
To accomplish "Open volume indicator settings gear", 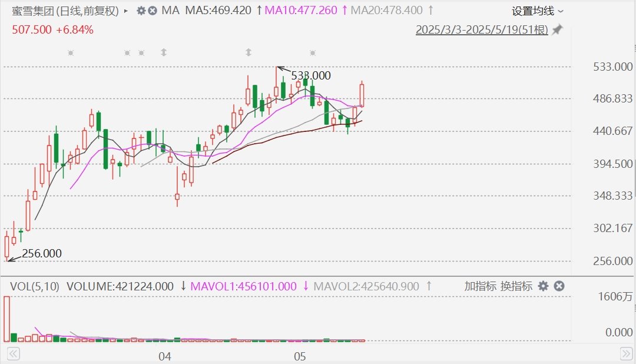I will [543, 286].
